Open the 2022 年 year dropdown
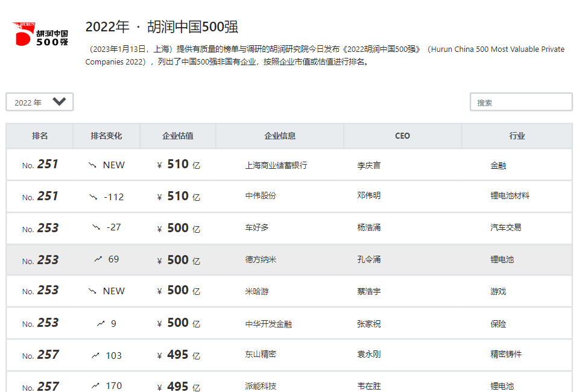The image size is (579, 392). (39, 102)
